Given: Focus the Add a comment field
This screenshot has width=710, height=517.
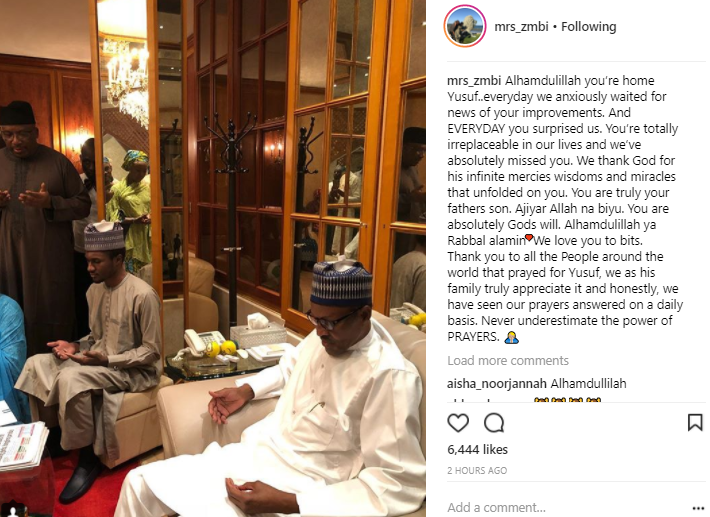Looking at the screenshot, I should [566, 507].
